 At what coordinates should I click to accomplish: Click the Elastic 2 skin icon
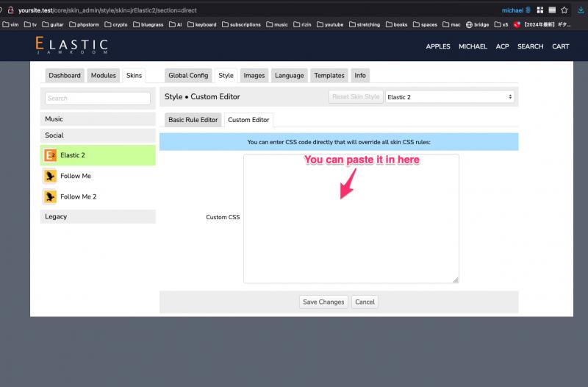click(50, 155)
